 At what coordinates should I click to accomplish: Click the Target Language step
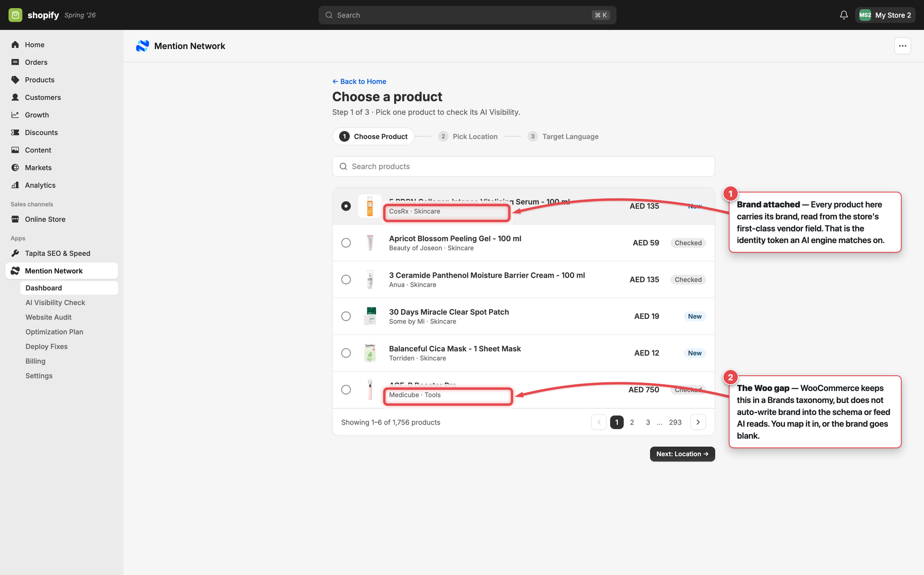(x=563, y=136)
